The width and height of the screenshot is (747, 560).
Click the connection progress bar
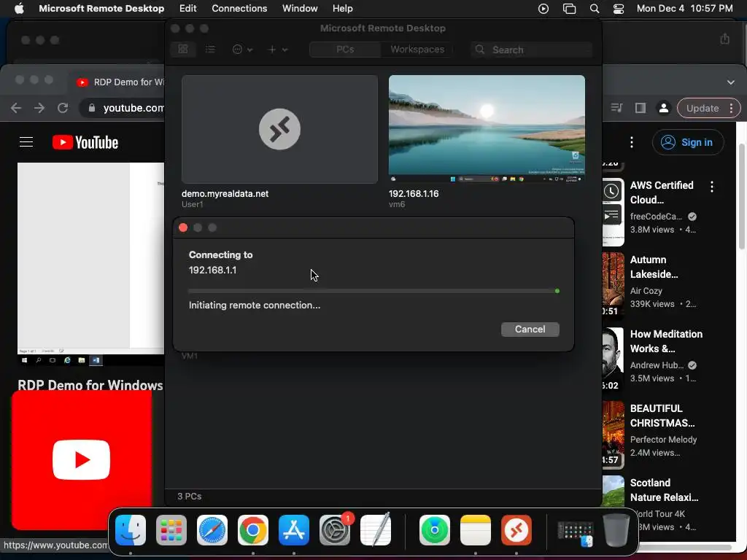(x=374, y=291)
